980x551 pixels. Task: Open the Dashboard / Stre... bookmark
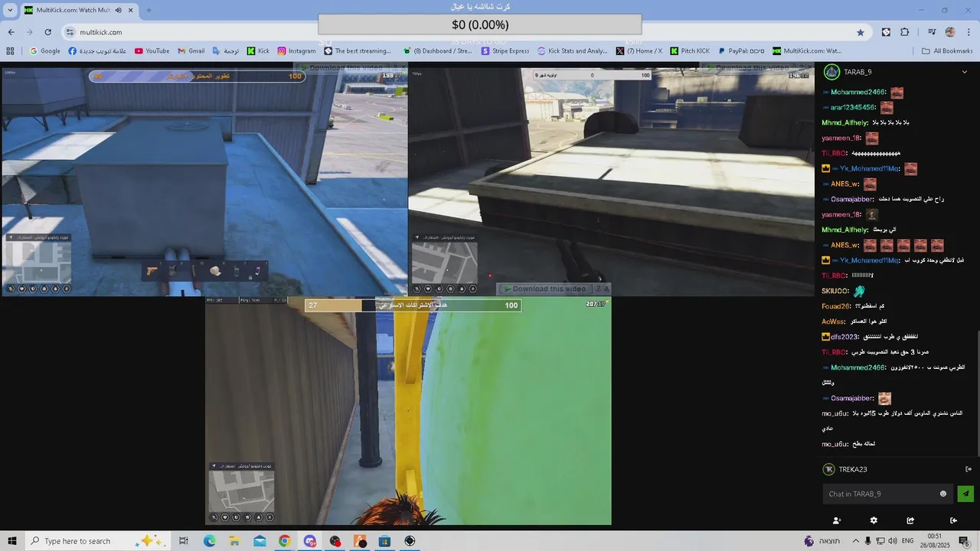pyautogui.click(x=437, y=51)
